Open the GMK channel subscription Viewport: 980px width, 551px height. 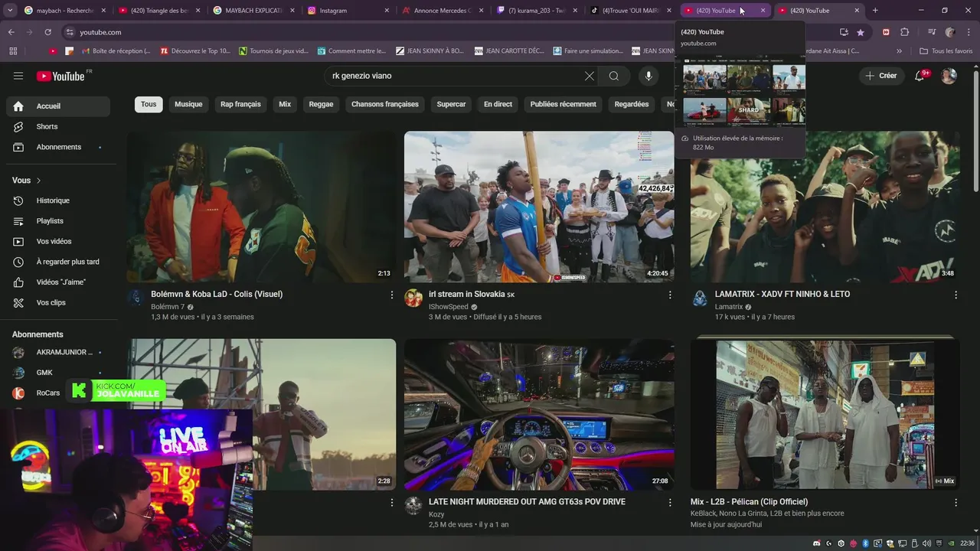click(58, 373)
